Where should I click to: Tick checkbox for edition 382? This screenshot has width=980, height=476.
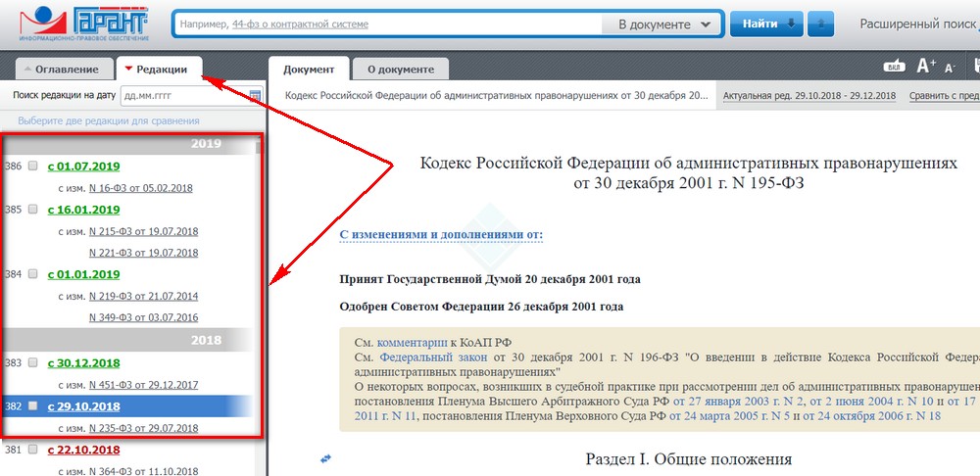pyautogui.click(x=33, y=406)
